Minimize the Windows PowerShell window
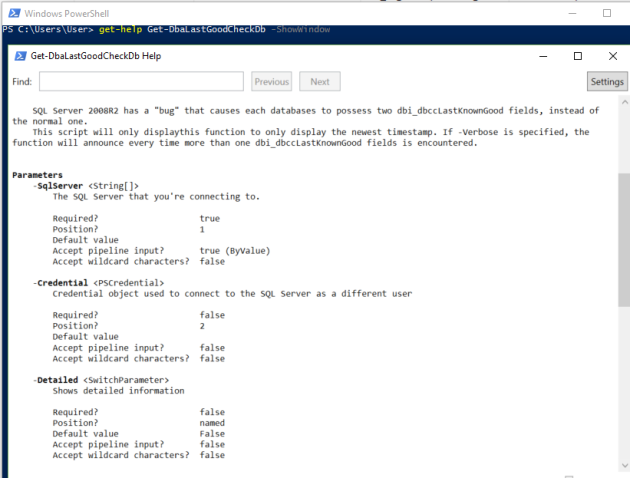This screenshot has width=630, height=478. point(573,14)
